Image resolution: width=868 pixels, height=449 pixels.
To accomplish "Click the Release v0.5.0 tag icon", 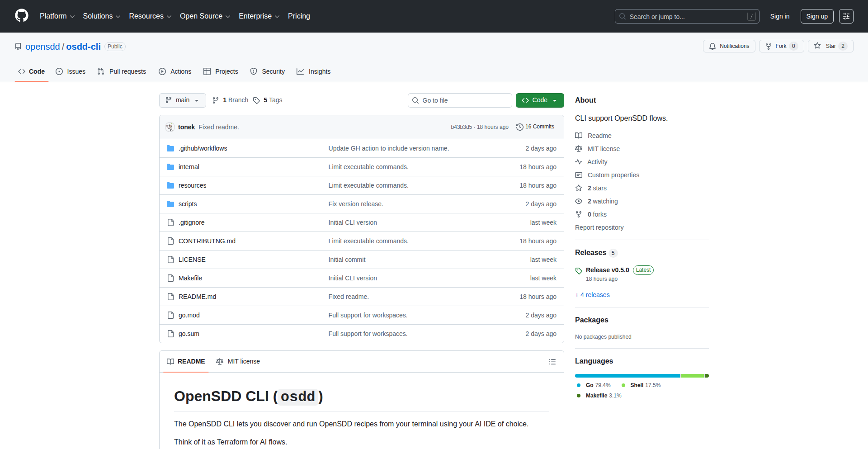I will click(x=579, y=271).
